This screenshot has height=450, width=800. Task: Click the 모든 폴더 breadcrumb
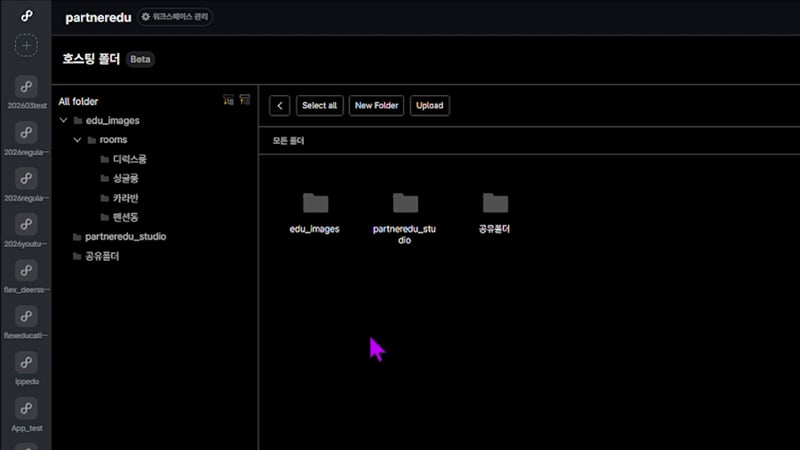[x=288, y=141]
